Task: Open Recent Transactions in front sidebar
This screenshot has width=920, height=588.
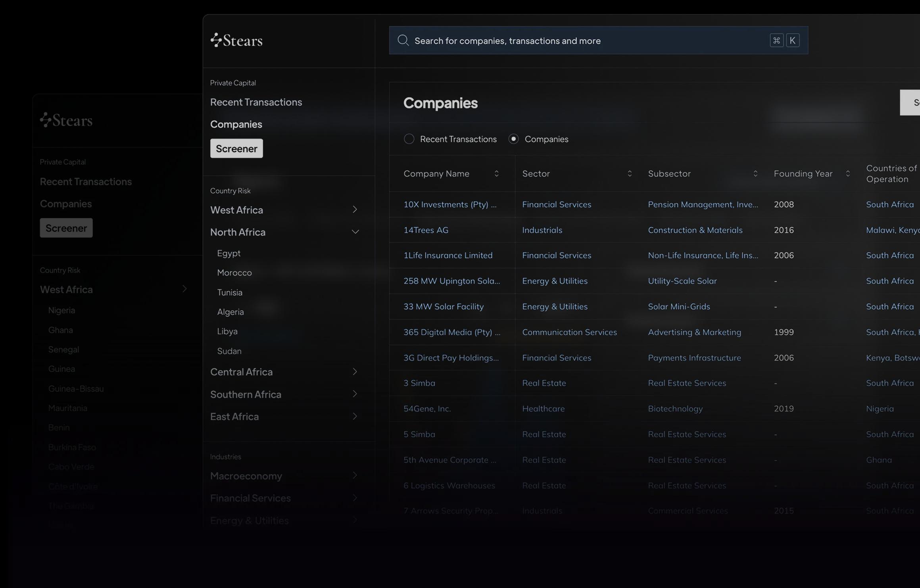Action: coord(256,102)
